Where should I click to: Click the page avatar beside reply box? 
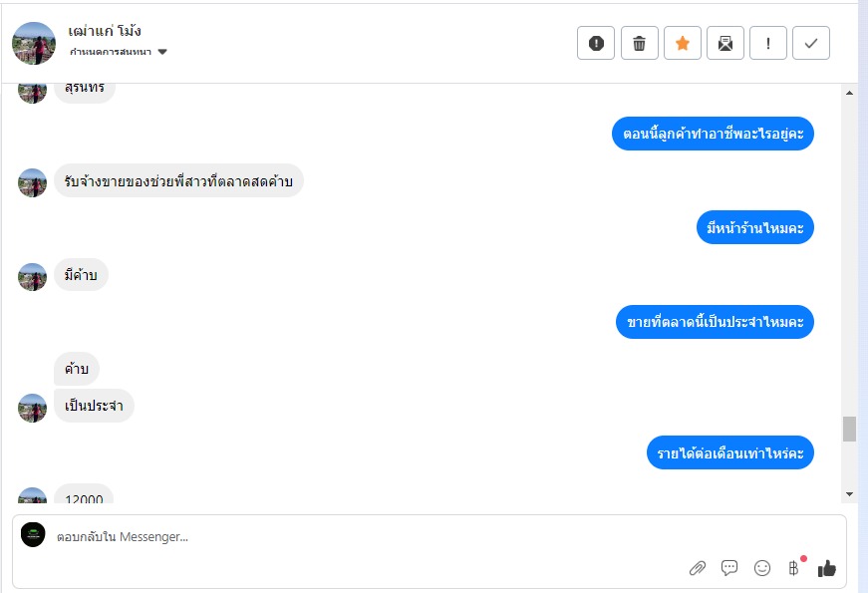point(33,535)
